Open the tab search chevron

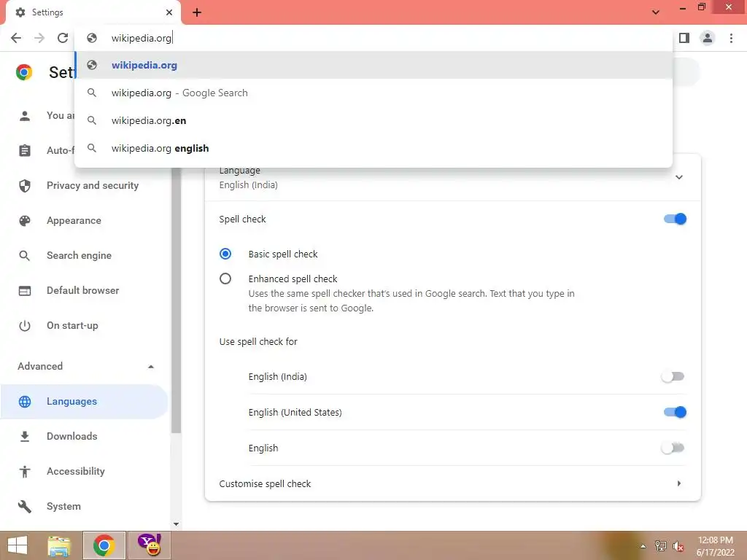(x=656, y=12)
